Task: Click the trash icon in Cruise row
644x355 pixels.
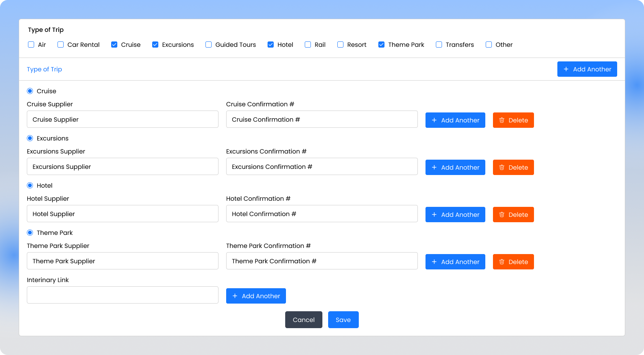Action: tap(501, 120)
